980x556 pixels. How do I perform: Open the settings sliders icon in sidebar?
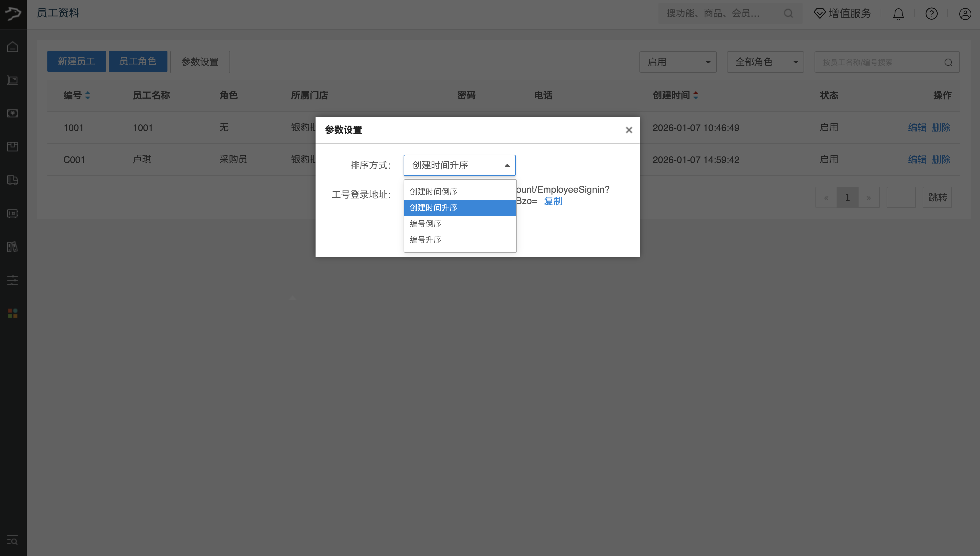click(x=13, y=280)
